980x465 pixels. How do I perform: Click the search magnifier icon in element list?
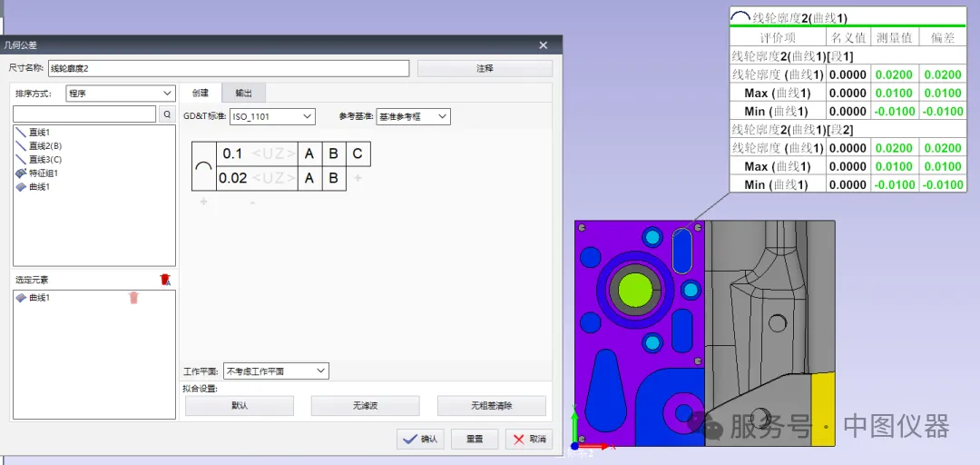click(167, 114)
